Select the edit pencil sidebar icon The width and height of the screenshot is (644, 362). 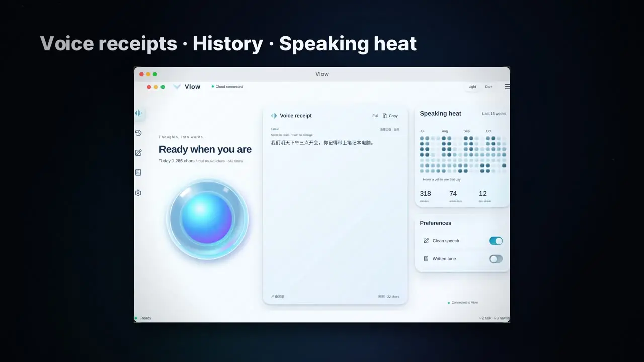138,153
